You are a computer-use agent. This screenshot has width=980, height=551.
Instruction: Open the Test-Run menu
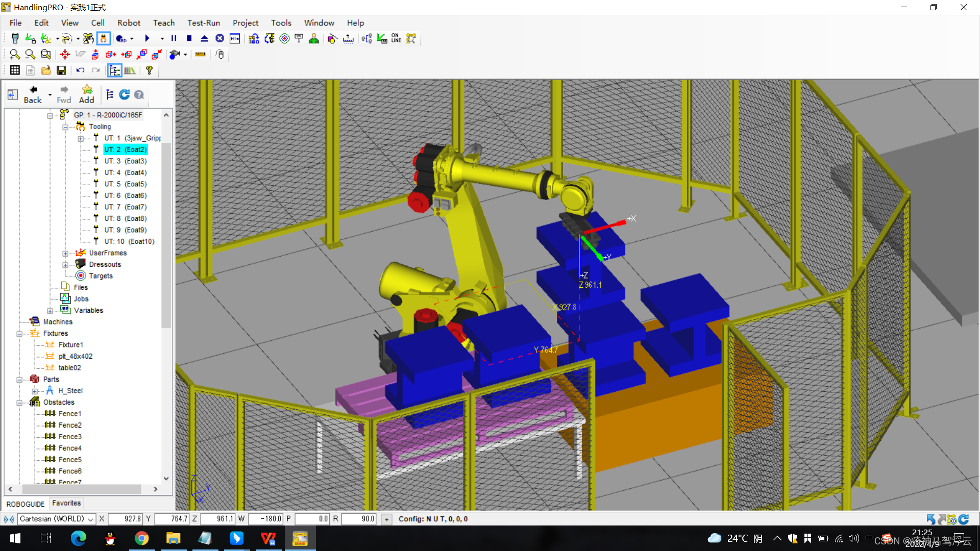coord(204,23)
